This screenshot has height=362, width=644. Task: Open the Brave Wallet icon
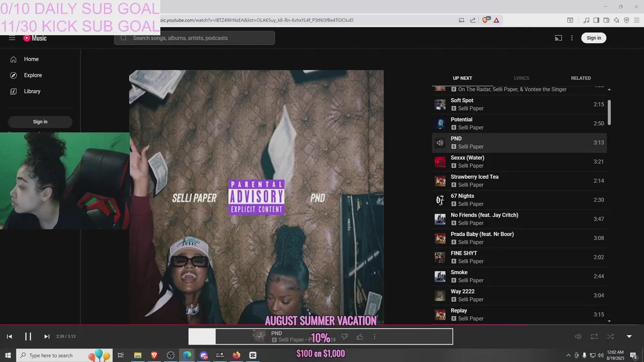coord(606,20)
